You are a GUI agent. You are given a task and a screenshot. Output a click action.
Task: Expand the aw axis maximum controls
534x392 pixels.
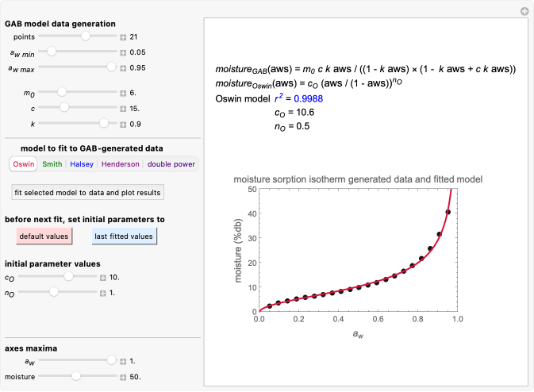click(x=123, y=361)
